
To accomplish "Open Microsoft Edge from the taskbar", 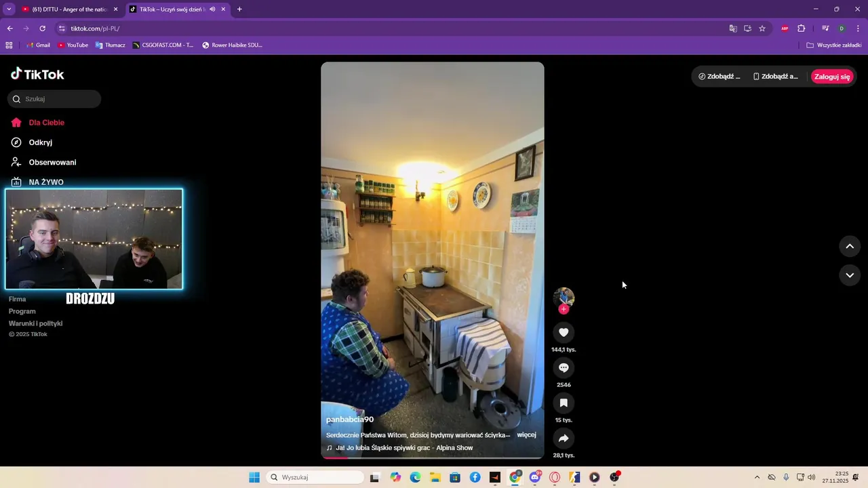I will (415, 477).
